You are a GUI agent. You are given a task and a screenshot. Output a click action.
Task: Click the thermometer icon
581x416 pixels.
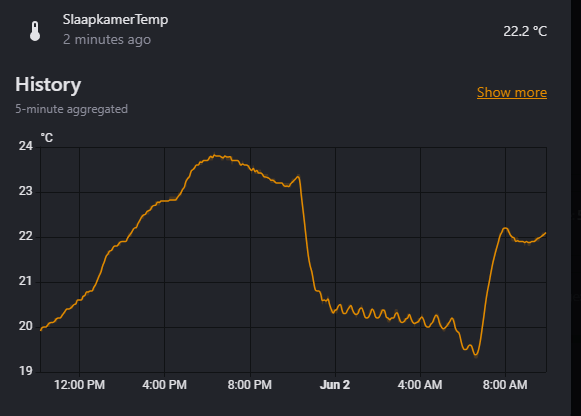35,31
